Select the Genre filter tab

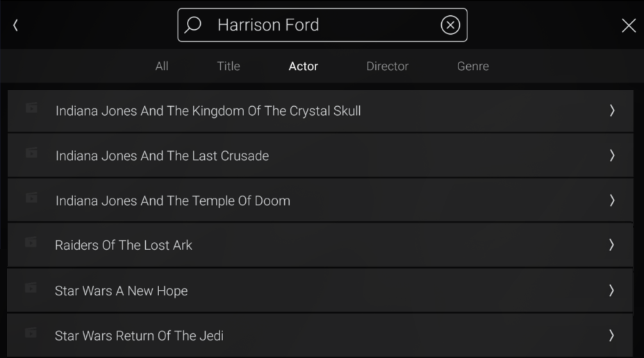point(472,66)
